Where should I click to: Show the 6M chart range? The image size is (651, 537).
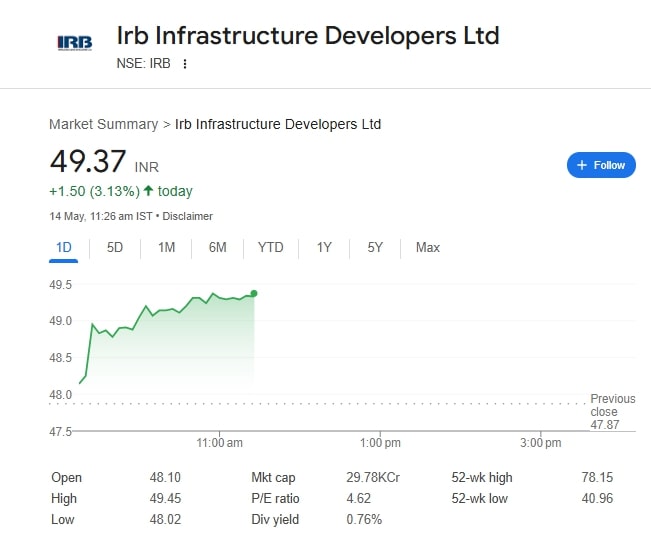point(218,248)
